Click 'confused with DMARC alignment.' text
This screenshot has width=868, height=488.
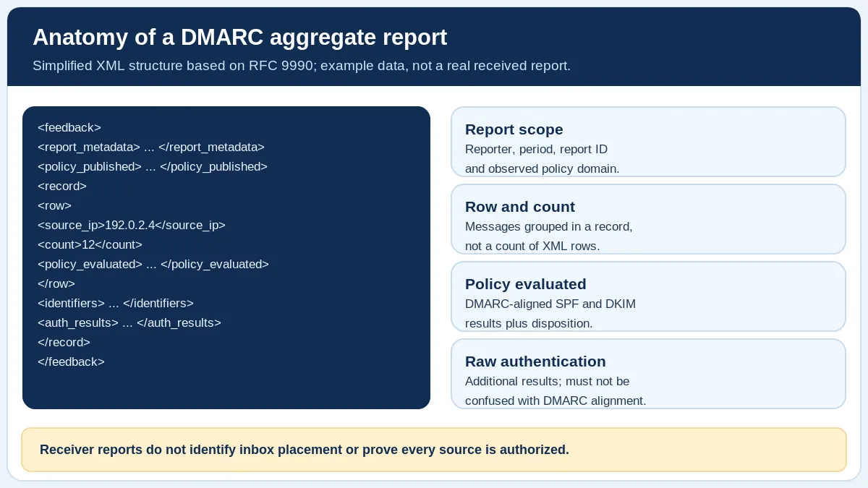click(x=556, y=401)
